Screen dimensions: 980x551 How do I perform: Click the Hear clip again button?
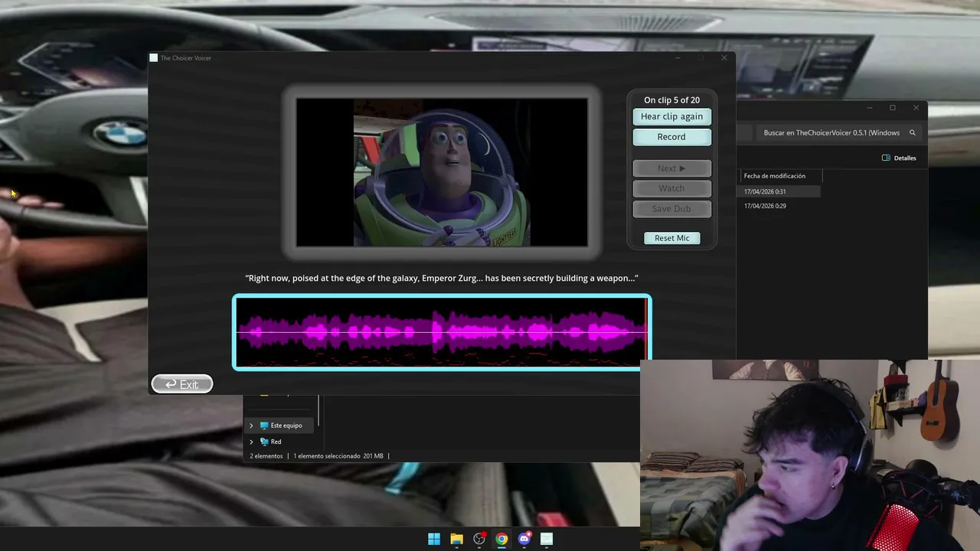pyautogui.click(x=671, y=116)
